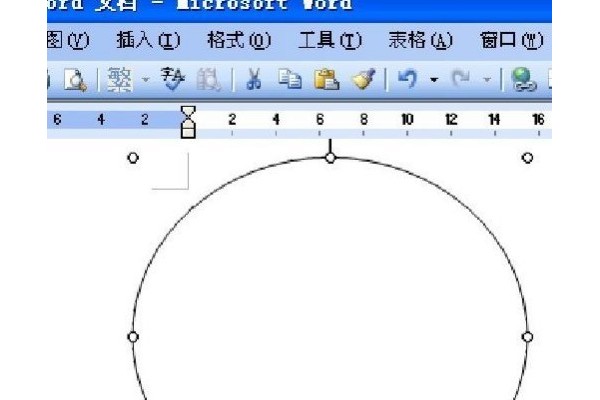
Task: Click the top-right selection handle
Action: (x=528, y=158)
